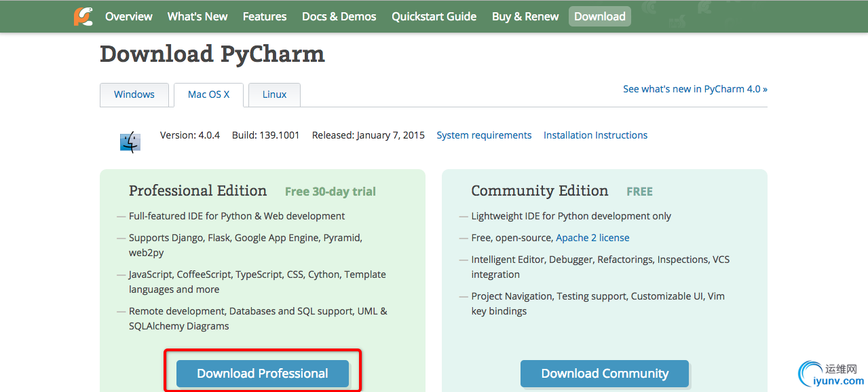Go to Buy & Renew page

pyautogui.click(x=525, y=16)
